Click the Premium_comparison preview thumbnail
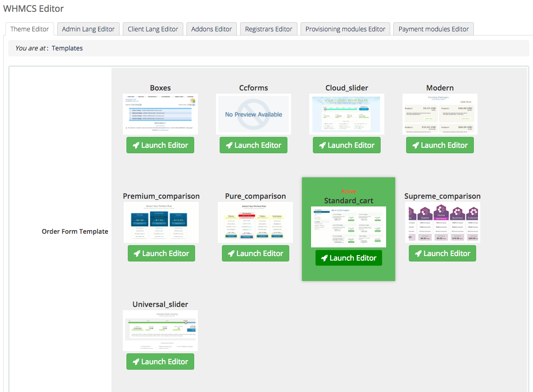The image size is (533, 392). click(x=161, y=222)
